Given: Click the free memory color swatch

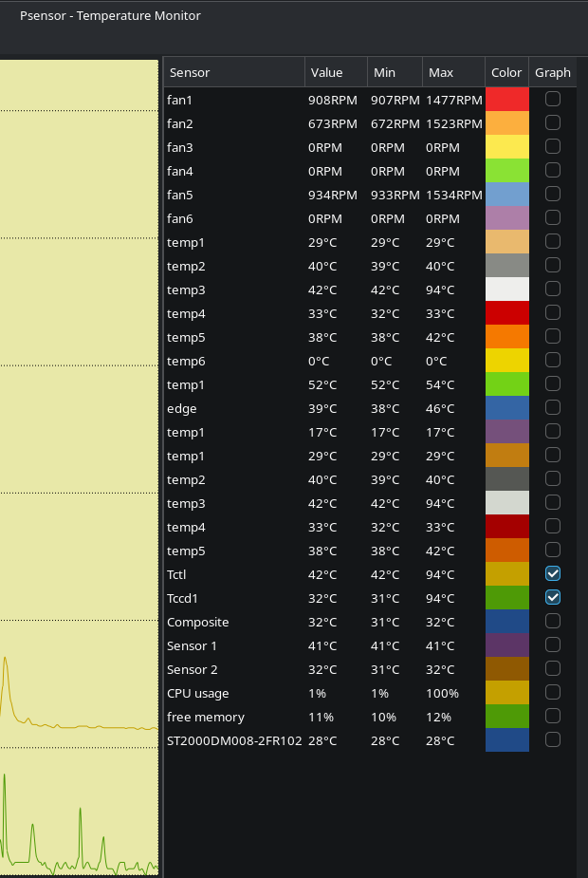Looking at the screenshot, I should (506, 717).
